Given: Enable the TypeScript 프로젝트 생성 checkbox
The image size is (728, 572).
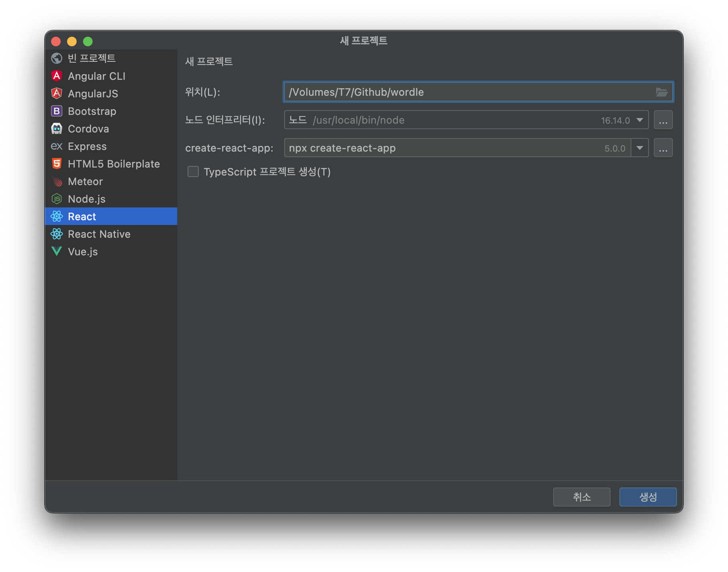Looking at the screenshot, I should click(x=193, y=172).
